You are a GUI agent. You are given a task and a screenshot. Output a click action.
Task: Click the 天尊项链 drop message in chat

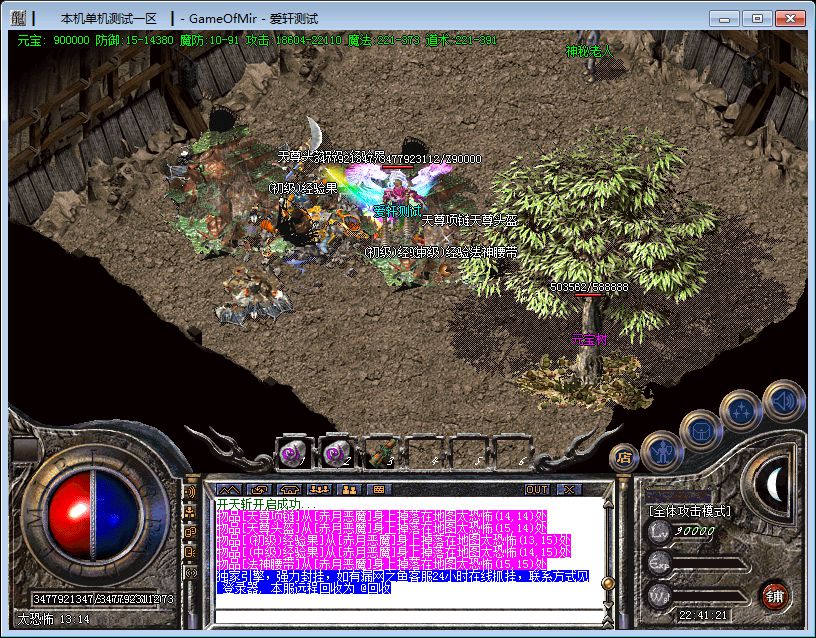click(381, 516)
